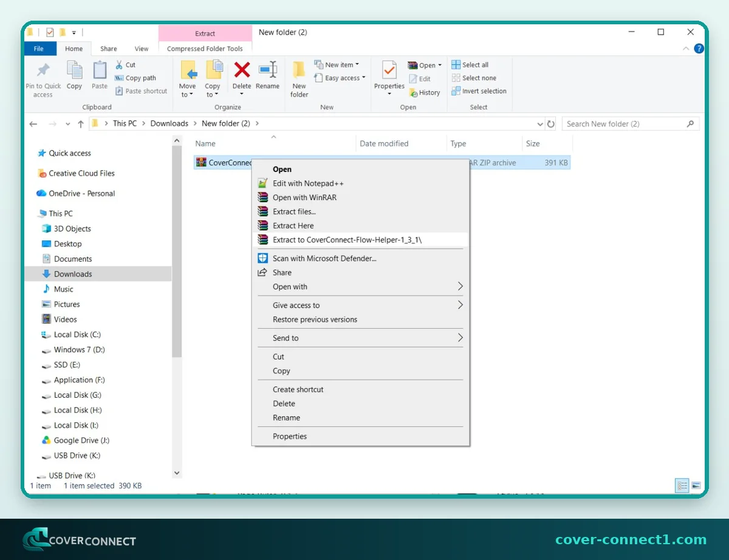Select Extract to CoverConnect-Flow-Helper-1_3_1\

(x=360, y=240)
